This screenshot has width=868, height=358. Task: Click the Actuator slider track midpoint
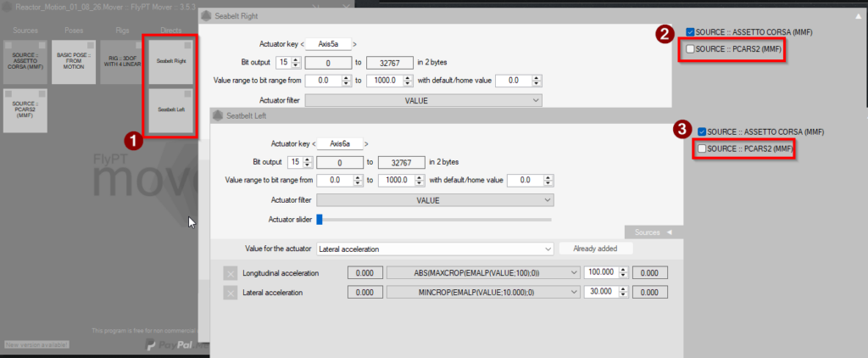(434, 220)
